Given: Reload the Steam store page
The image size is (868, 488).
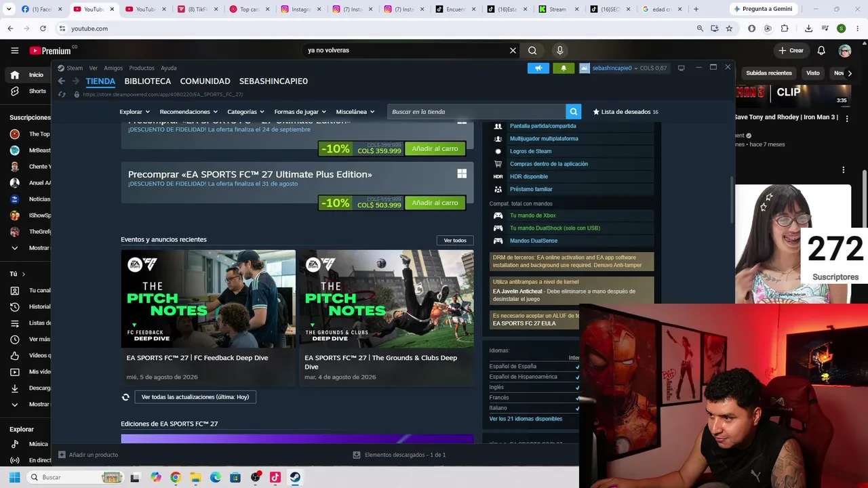Looking at the screenshot, I should coord(61,94).
